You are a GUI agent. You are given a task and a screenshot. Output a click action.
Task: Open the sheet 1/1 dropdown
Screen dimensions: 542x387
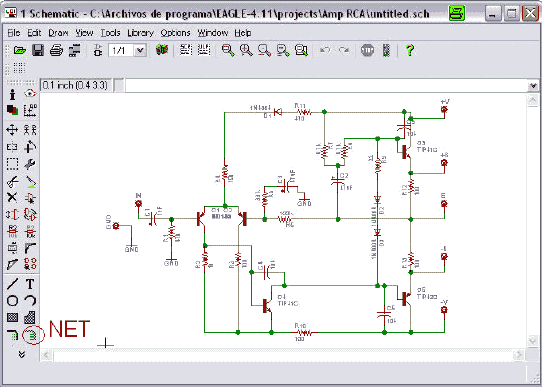click(x=140, y=50)
